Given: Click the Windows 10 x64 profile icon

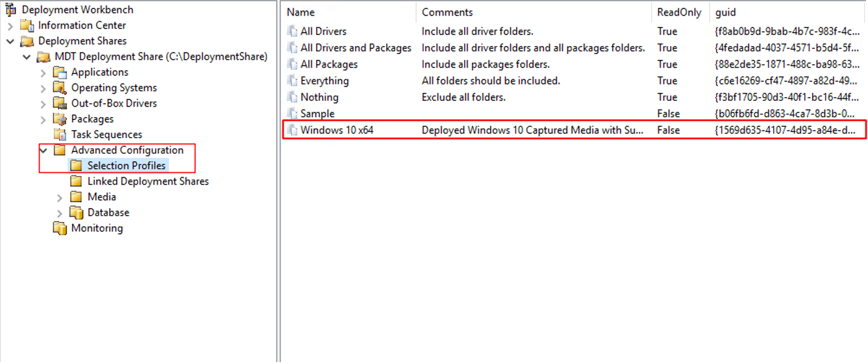Looking at the screenshot, I should [292, 130].
